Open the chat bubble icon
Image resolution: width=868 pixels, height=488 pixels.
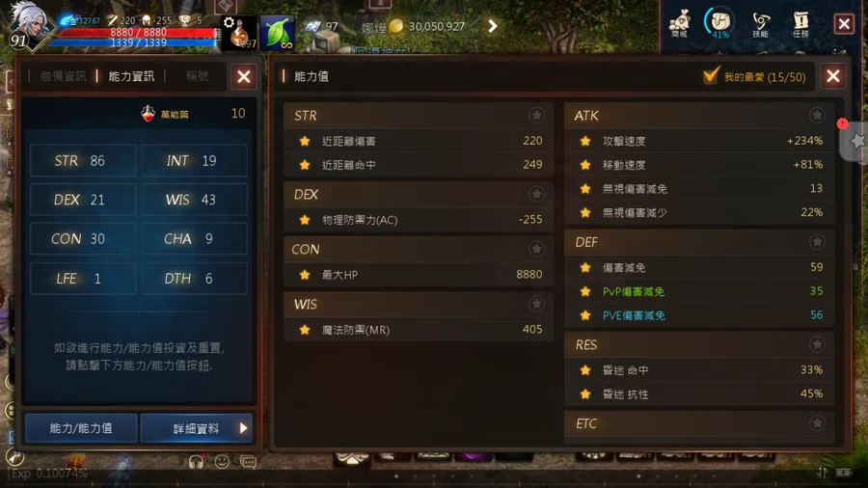[248, 461]
